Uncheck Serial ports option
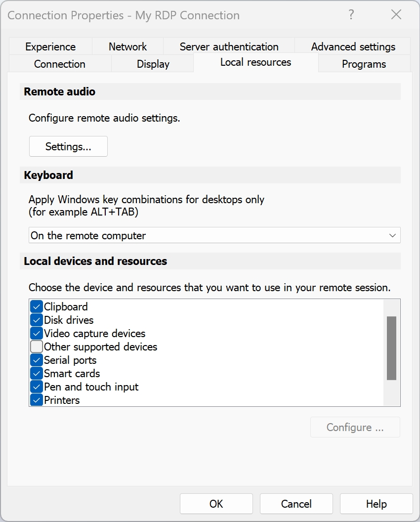The height and width of the screenshot is (522, 420). (x=37, y=360)
